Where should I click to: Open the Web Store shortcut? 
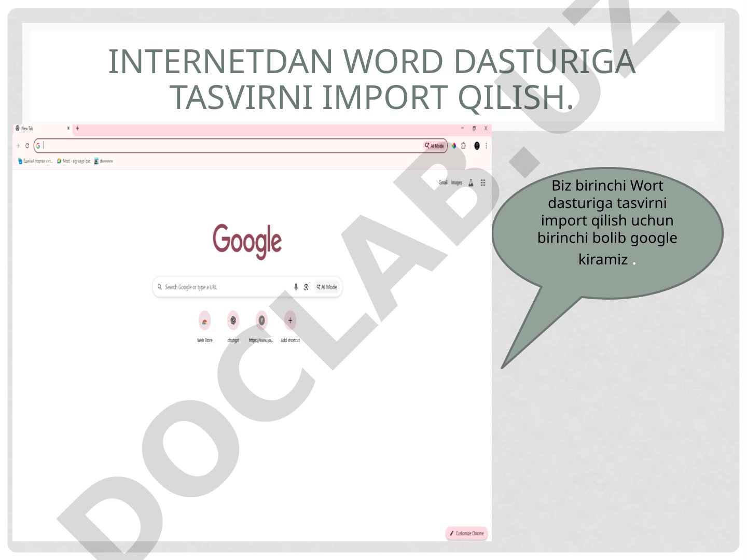click(205, 327)
